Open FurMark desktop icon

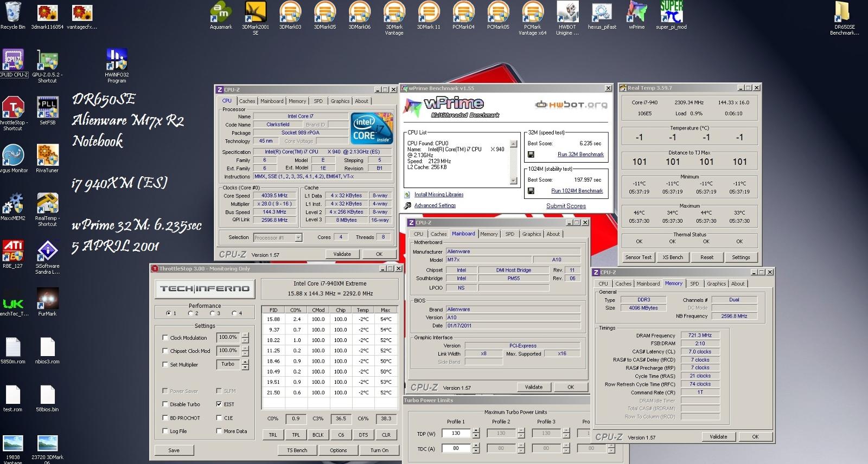47,302
